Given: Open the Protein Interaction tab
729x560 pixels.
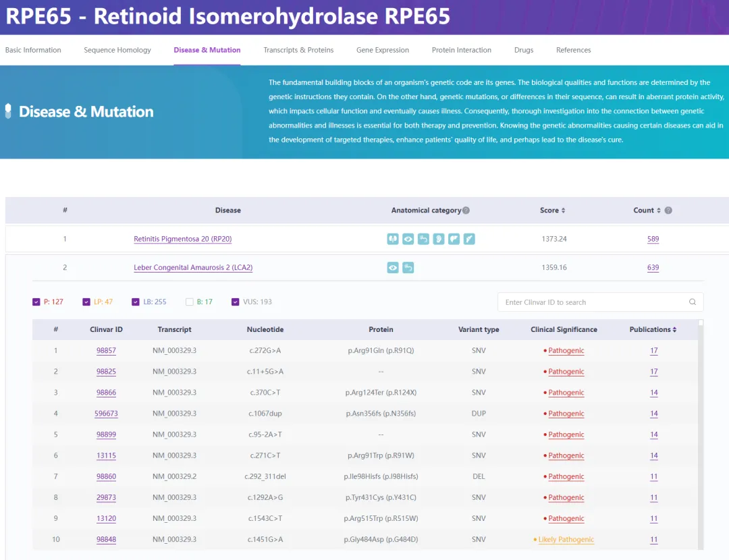Looking at the screenshot, I should click(462, 50).
